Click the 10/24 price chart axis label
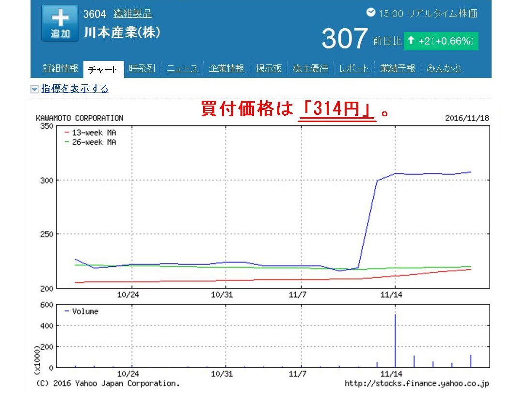Viewport: 526px width, 420px height. coord(128,295)
